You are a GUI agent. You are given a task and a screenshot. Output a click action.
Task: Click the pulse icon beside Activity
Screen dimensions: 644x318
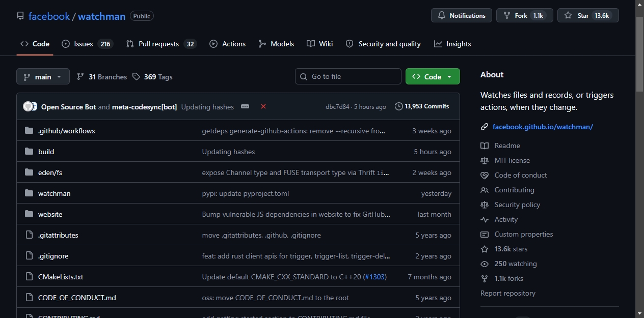coord(485,219)
